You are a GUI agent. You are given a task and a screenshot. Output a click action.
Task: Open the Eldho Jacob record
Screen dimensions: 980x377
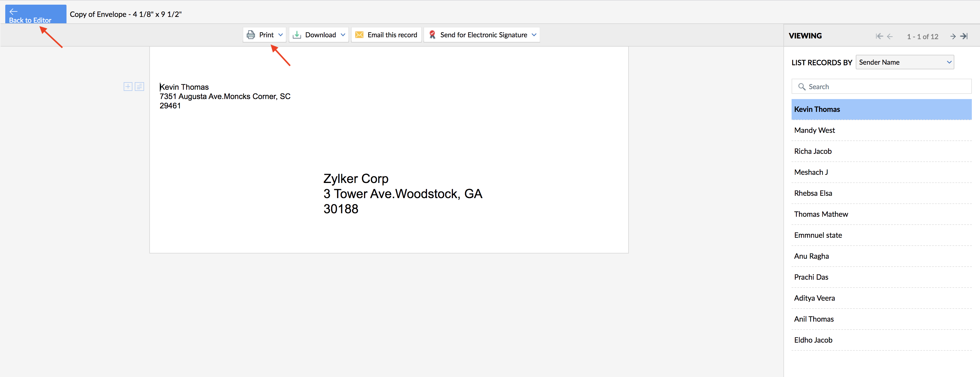pyautogui.click(x=813, y=340)
